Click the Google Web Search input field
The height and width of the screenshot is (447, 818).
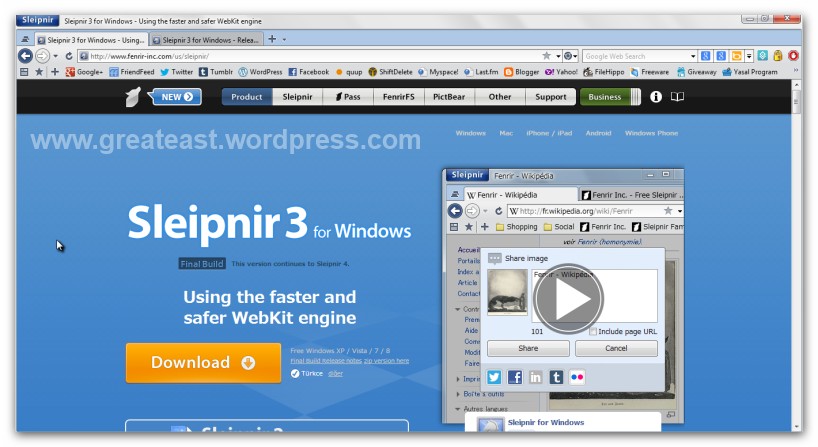pos(635,56)
